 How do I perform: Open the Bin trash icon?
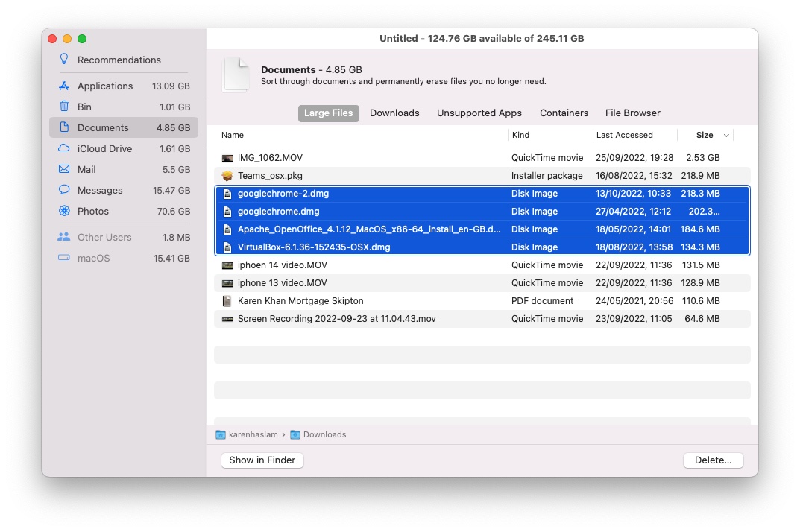[64, 107]
